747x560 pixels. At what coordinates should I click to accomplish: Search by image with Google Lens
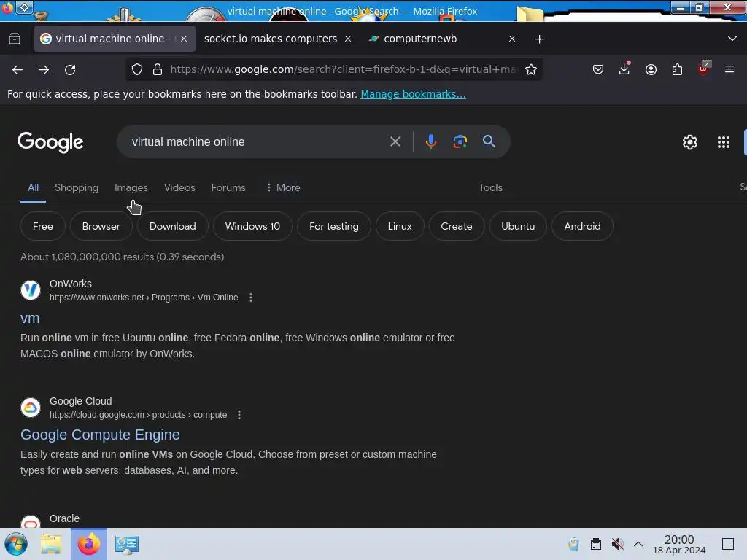(460, 141)
